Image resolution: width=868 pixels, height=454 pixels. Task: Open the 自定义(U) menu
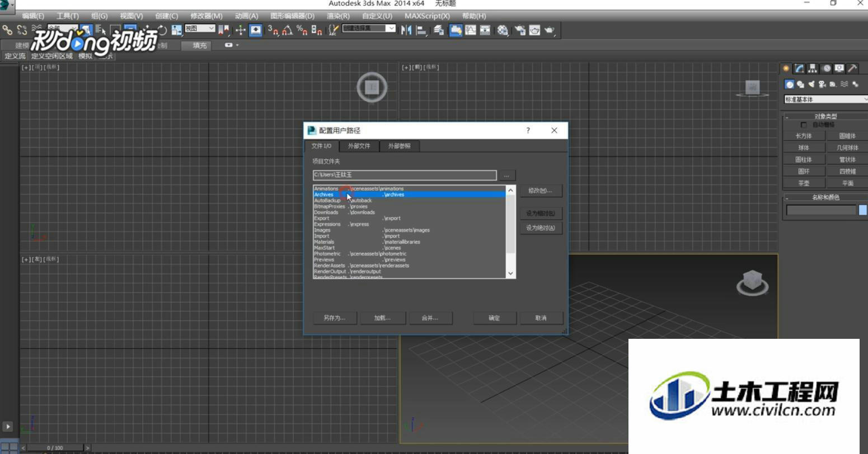[377, 16]
